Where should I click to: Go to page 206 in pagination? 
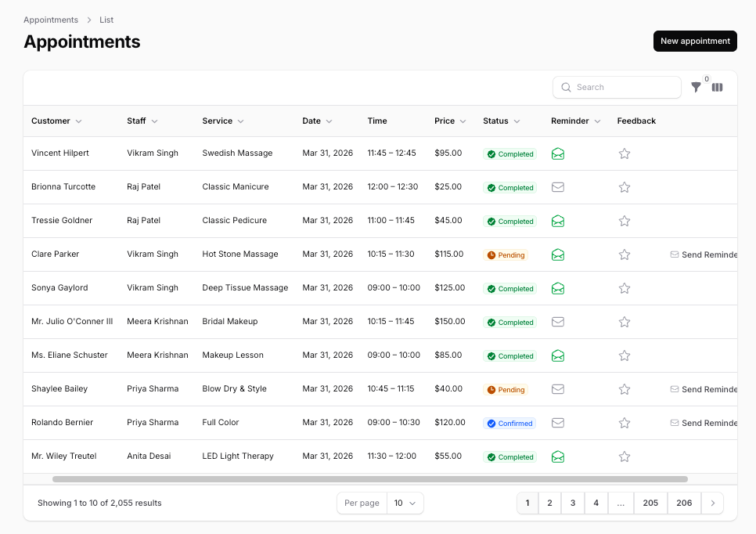point(683,503)
